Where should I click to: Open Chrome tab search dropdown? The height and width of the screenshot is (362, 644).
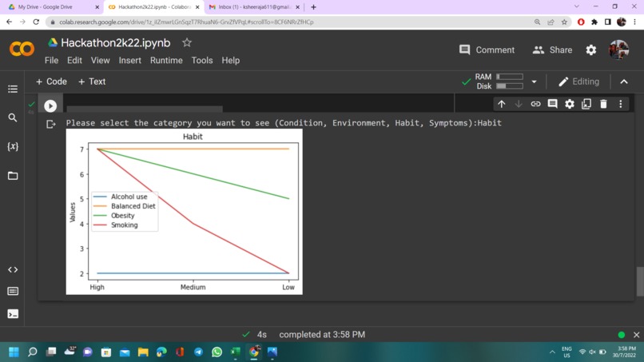pyautogui.click(x=577, y=6)
